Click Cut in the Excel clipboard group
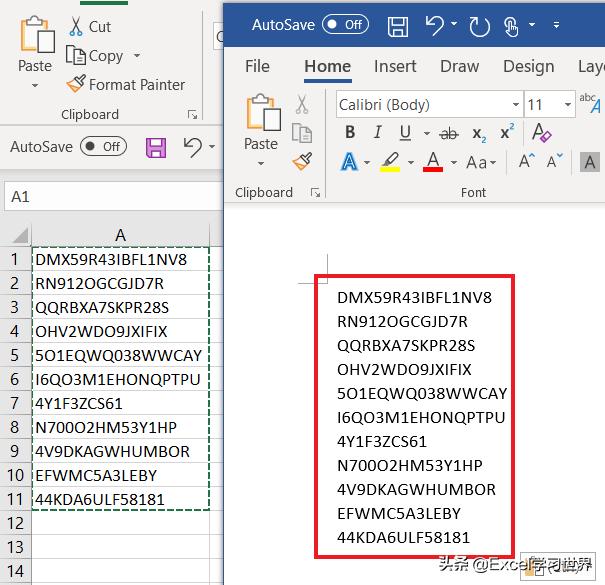The image size is (605, 585). coord(90,27)
